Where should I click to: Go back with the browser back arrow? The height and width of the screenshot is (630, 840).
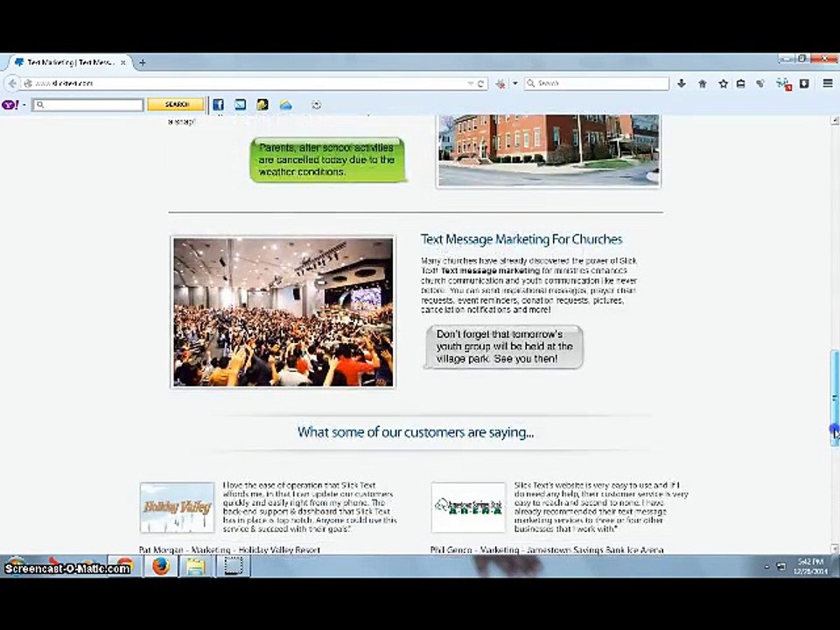tap(12, 84)
